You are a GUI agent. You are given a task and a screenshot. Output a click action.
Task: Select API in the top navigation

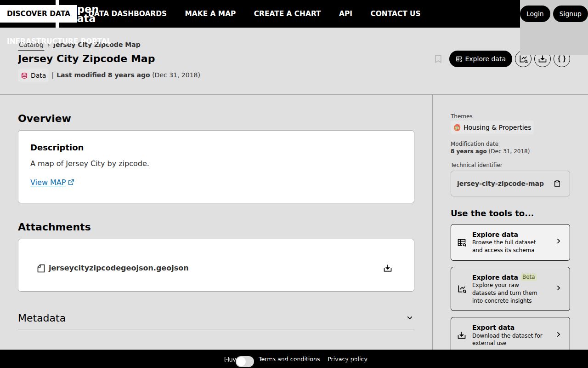(x=345, y=14)
